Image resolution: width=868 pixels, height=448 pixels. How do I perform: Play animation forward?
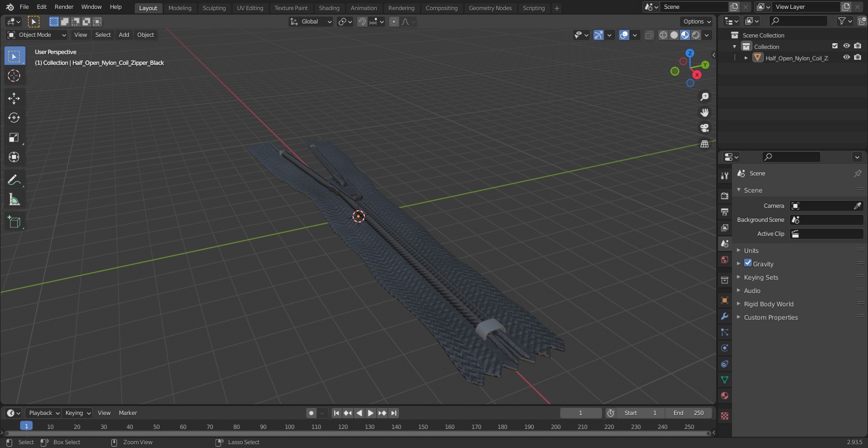tap(371, 413)
